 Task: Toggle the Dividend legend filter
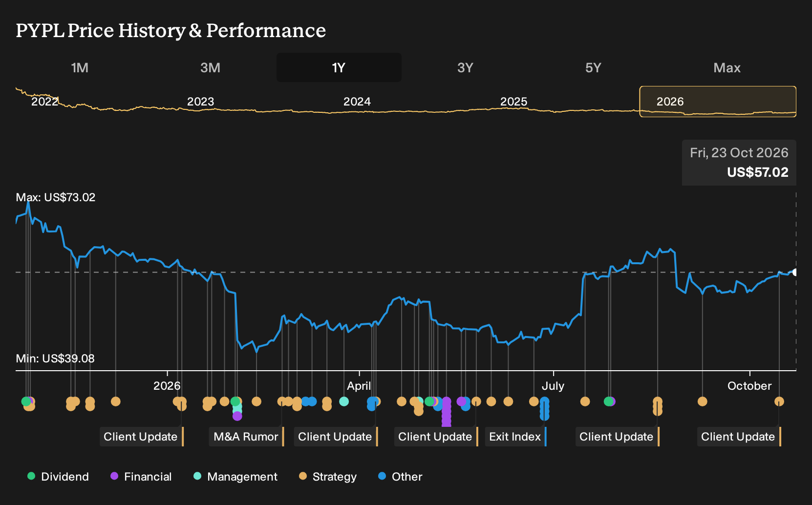58,477
